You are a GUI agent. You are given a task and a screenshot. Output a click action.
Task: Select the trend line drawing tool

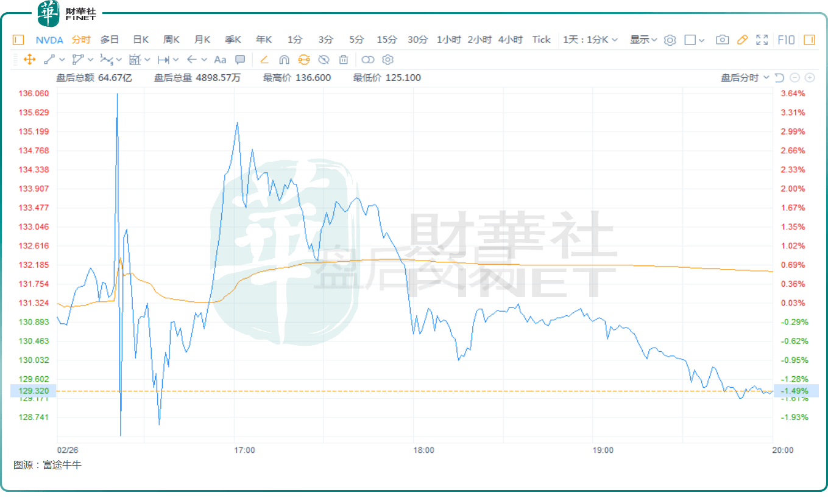pos(49,60)
